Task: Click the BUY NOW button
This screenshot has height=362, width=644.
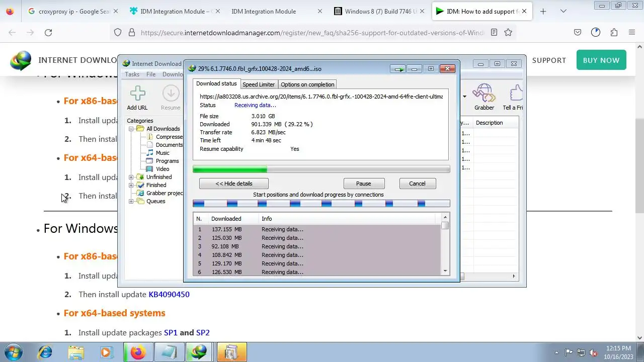Action: click(601, 60)
